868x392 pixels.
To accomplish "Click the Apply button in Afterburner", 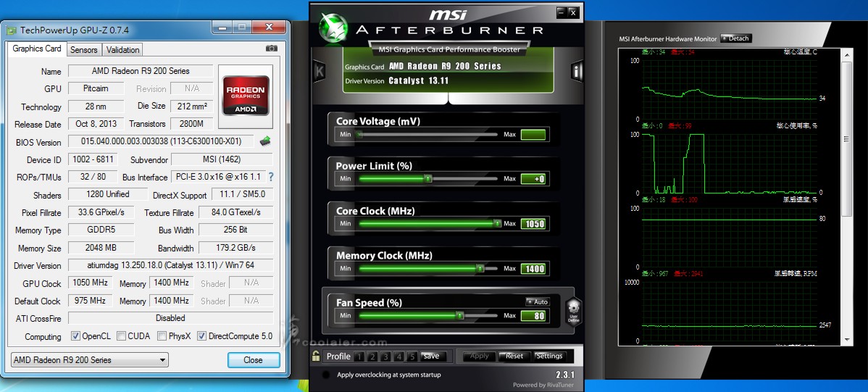I will [x=479, y=356].
